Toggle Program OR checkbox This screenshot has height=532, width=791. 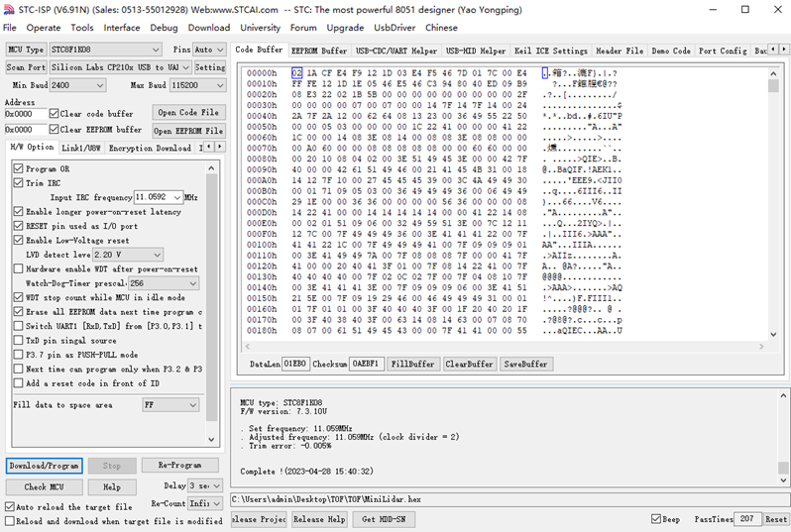point(19,168)
